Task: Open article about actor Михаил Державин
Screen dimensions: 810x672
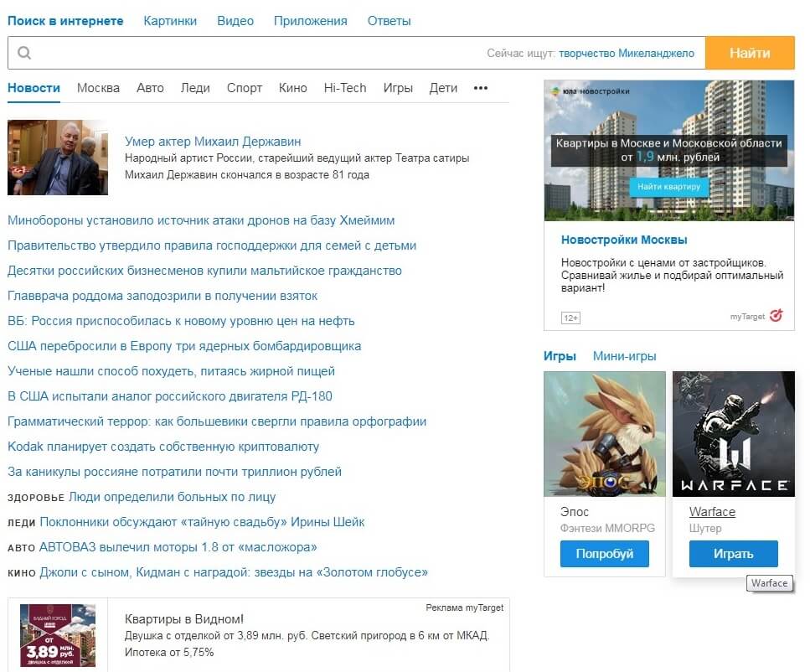Action: [214, 141]
